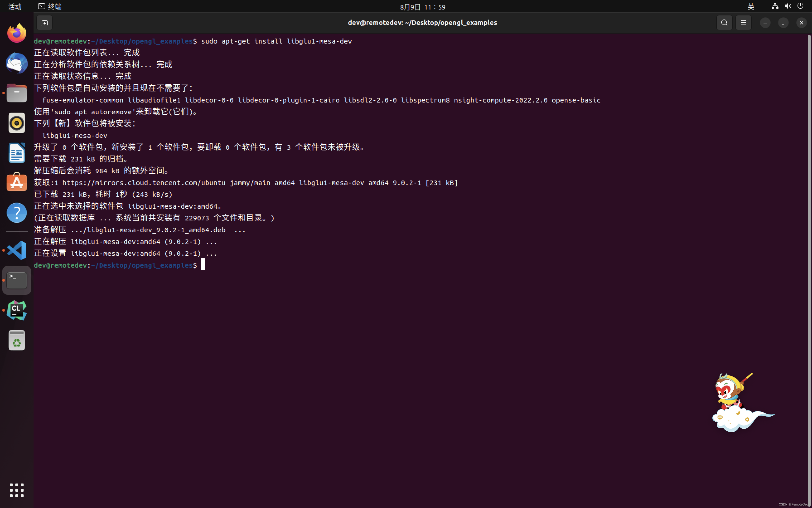This screenshot has width=812, height=508.
Task: Open terminal search
Action: point(724,23)
